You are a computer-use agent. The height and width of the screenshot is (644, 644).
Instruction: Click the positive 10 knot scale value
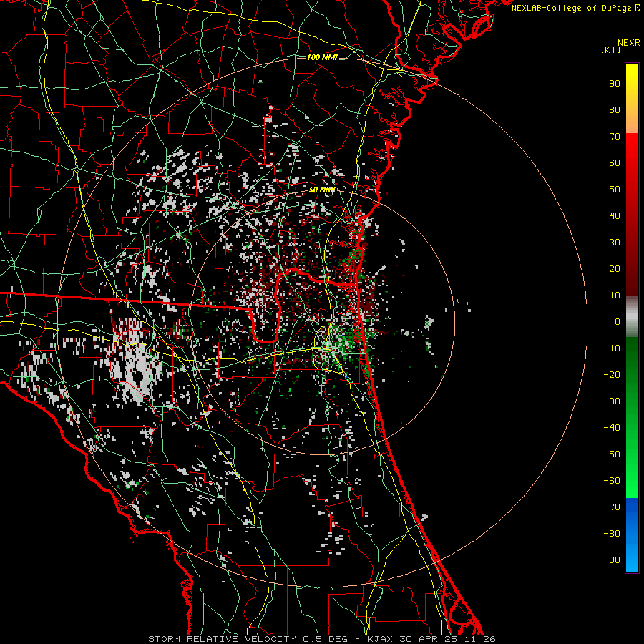[615, 296]
